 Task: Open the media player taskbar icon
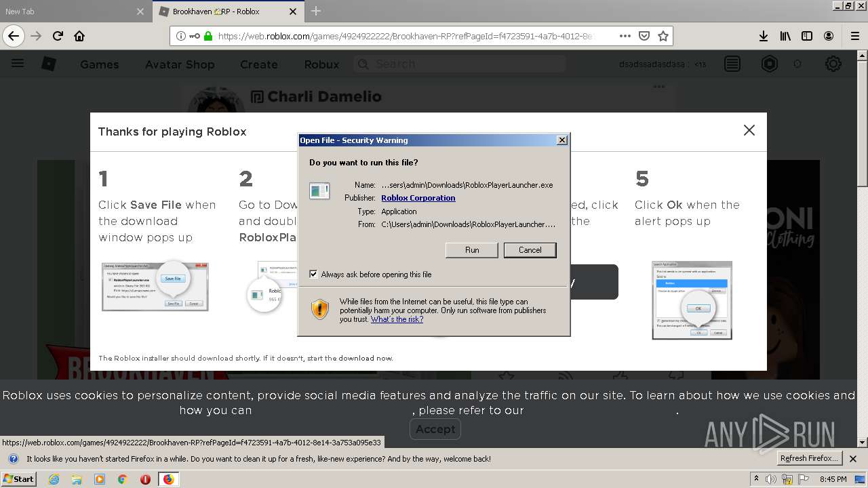[x=100, y=479]
